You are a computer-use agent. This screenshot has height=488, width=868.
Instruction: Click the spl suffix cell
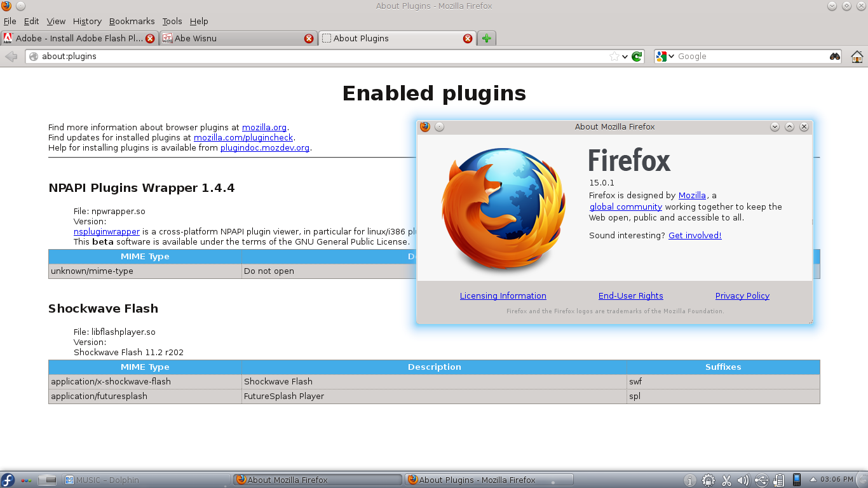(723, 396)
